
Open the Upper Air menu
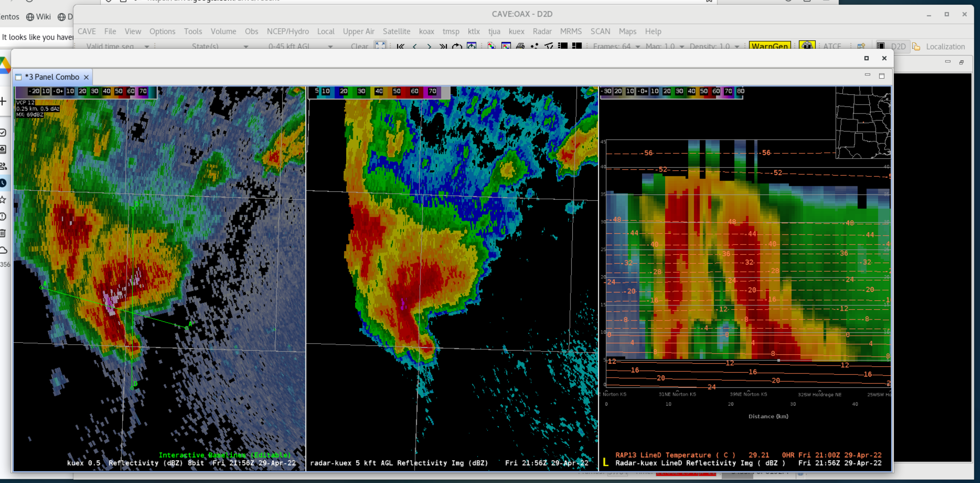coord(359,32)
